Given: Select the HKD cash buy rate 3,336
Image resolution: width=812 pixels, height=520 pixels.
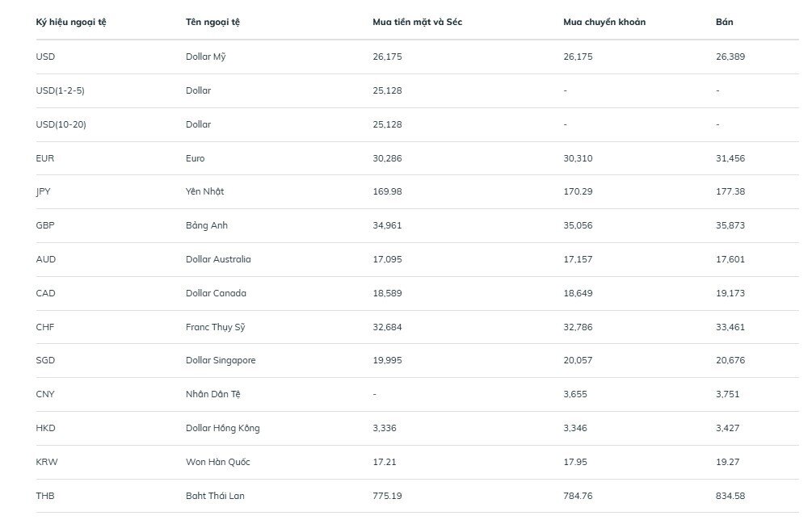Looking at the screenshot, I should (384, 428).
